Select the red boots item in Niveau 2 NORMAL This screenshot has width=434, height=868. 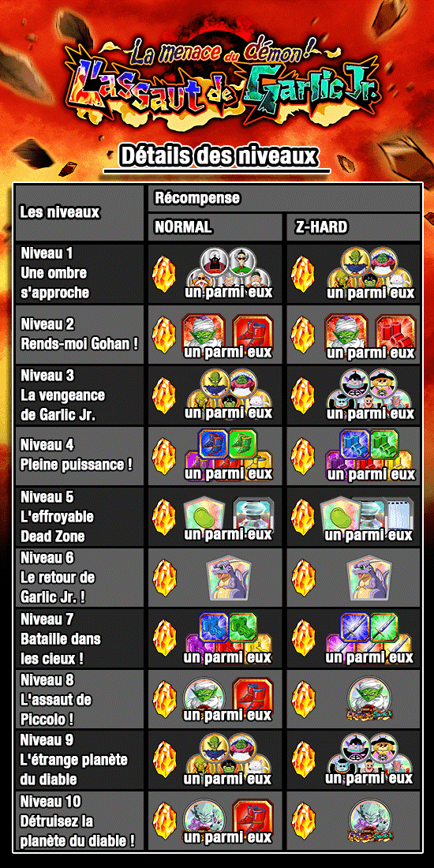[x=252, y=332]
